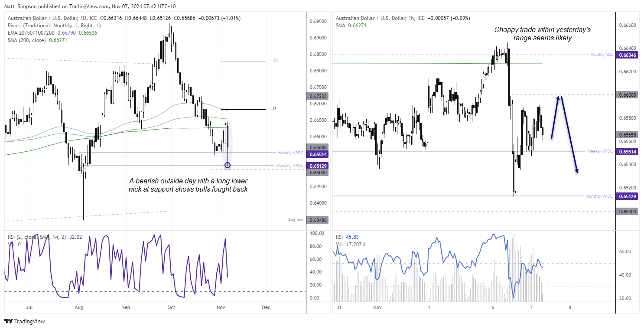
Task: Click the 0.64000 tick on the daily price axis
Action: point(318,203)
